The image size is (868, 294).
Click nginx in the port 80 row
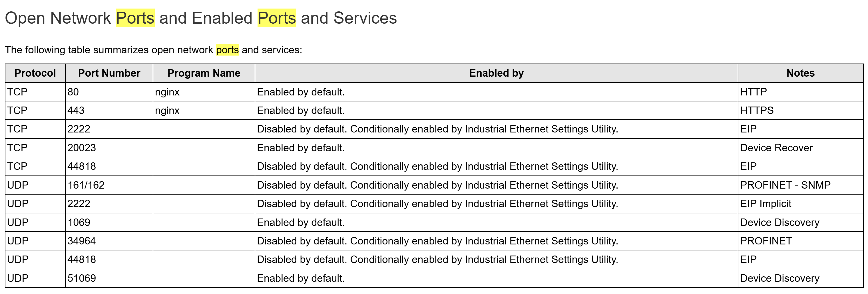tap(167, 92)
